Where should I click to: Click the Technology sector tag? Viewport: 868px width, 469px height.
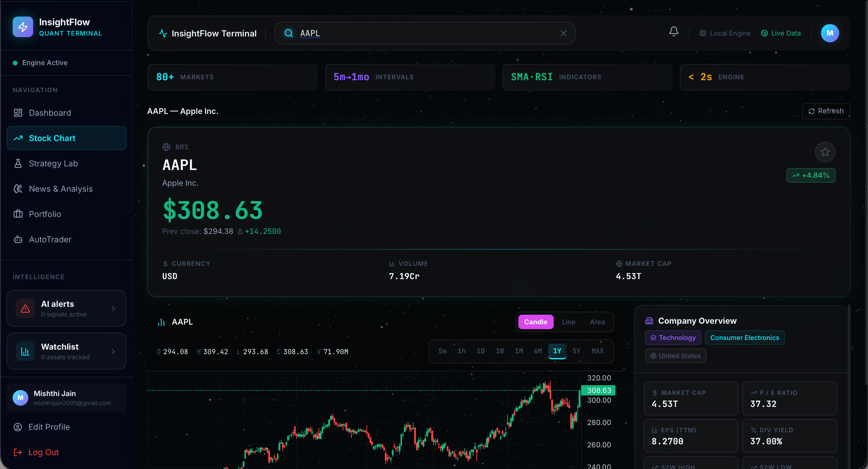coord(673,338)
